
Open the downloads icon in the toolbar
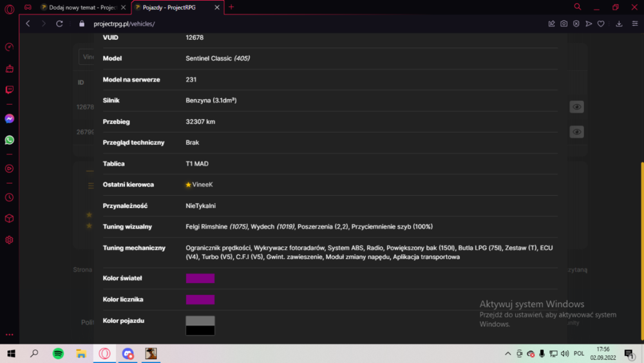(x=619, y=24)
